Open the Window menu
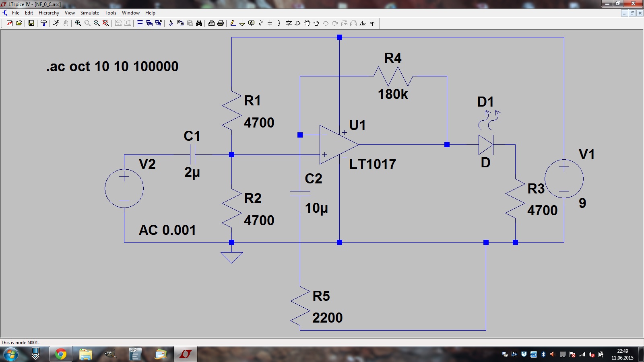This screenshot has width=644, height=362. [131, 13]
